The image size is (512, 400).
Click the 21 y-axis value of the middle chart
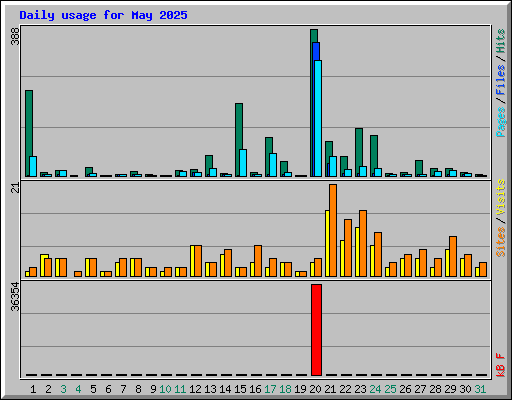[16, 188]
